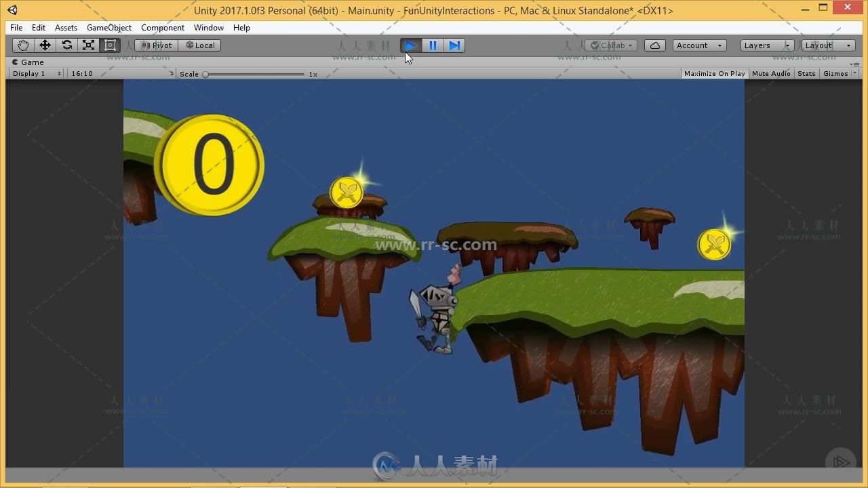
Task: Select the Hand tool
Action: (x=23, y=45)
